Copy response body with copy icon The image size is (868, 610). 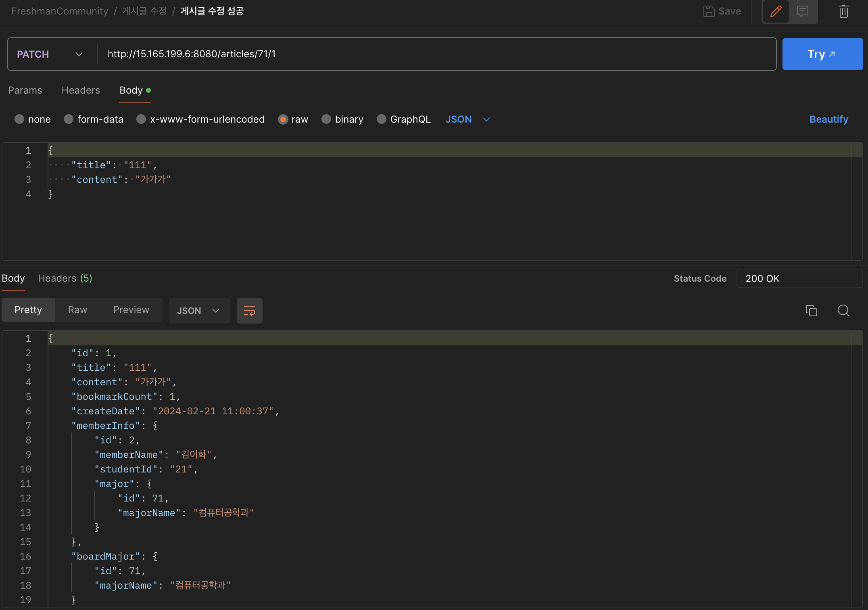811,311
